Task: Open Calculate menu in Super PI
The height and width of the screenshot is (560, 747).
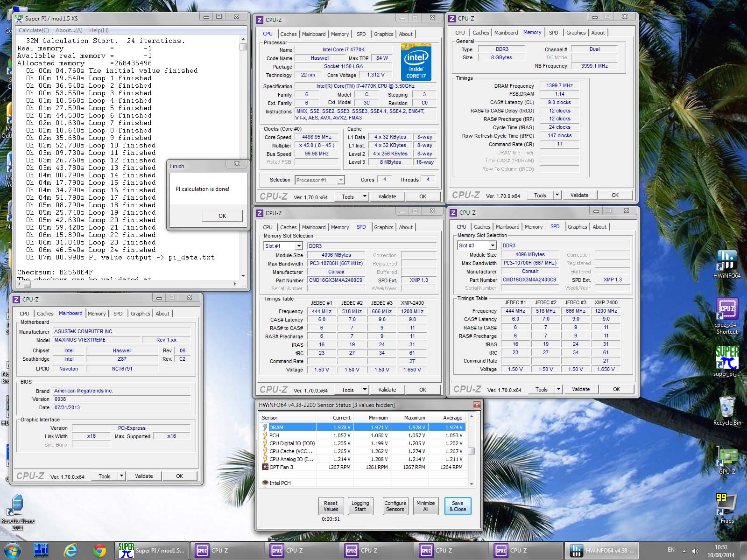Action: [x=33, y=30]
